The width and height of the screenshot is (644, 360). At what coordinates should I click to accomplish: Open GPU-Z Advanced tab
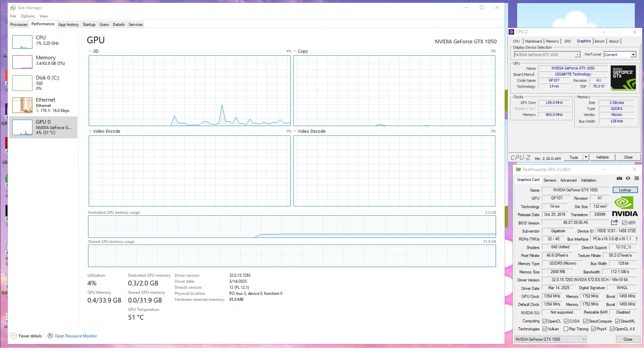568,180
